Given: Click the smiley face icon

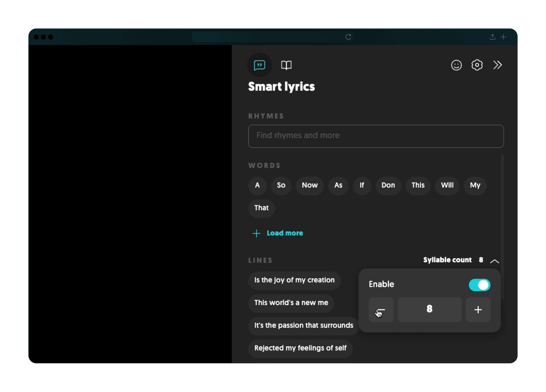Looking at the screenshot, I should [x=456, y=65].
